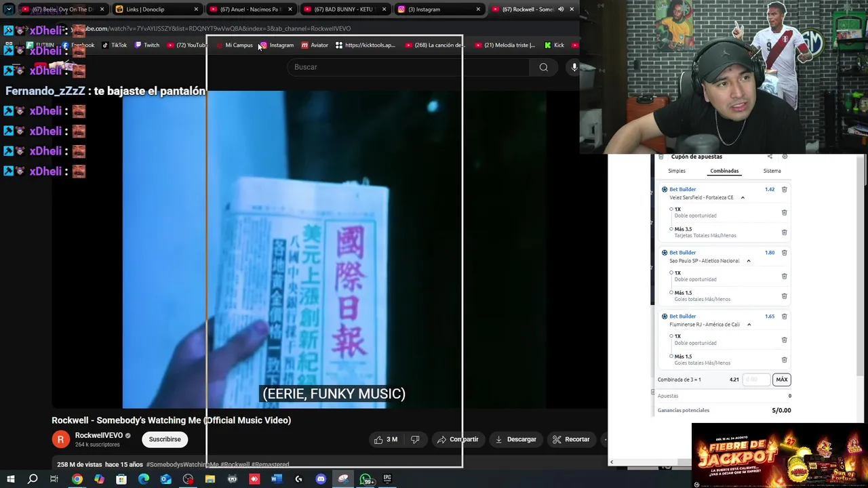Switch to (3) Instagram browser tab

pos(439,9)
